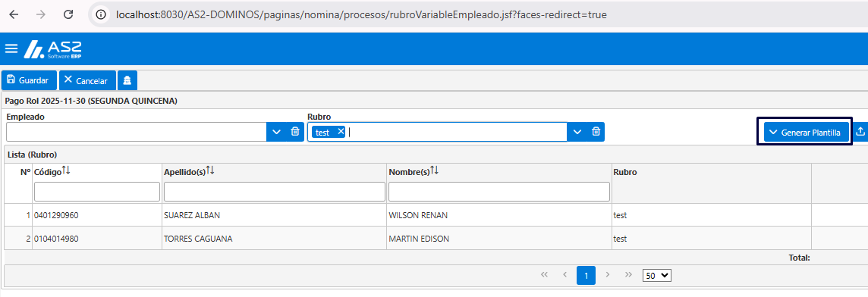Click inside the Empleado input field
This screenshot has width=868, height=297.
136,132
